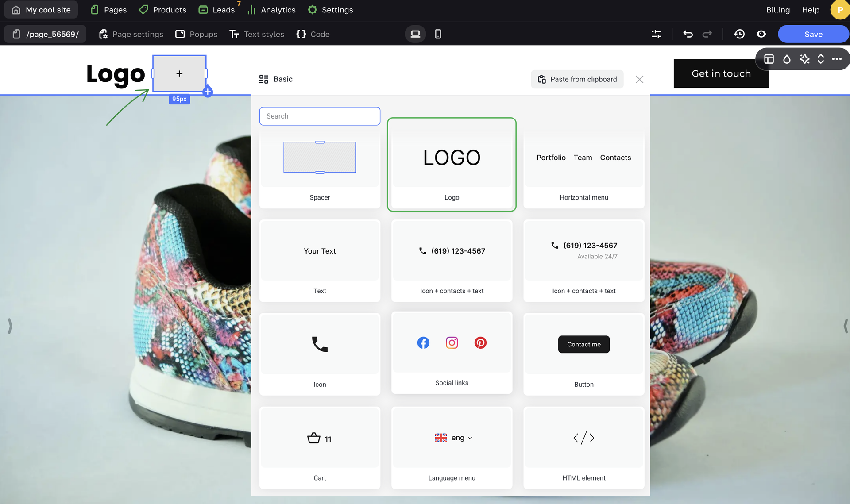The height and width of the screenshot is (504, 850).
Task: Switch to desktop device view
Action: click(x=415, y=34)
